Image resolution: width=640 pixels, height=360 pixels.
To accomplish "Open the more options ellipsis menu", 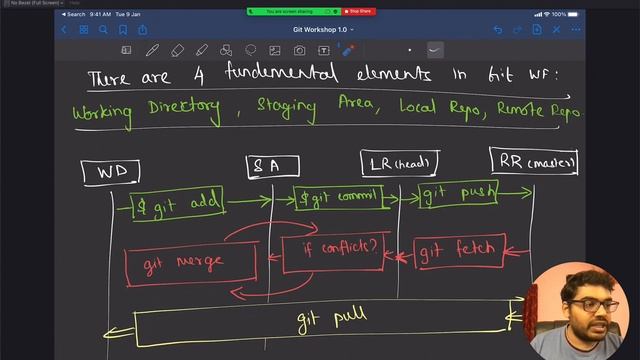I will tap(576, 29).
